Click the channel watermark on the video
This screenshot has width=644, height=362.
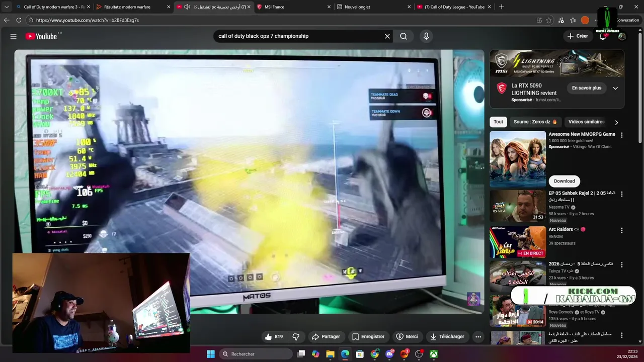click(x=473, y=299)
